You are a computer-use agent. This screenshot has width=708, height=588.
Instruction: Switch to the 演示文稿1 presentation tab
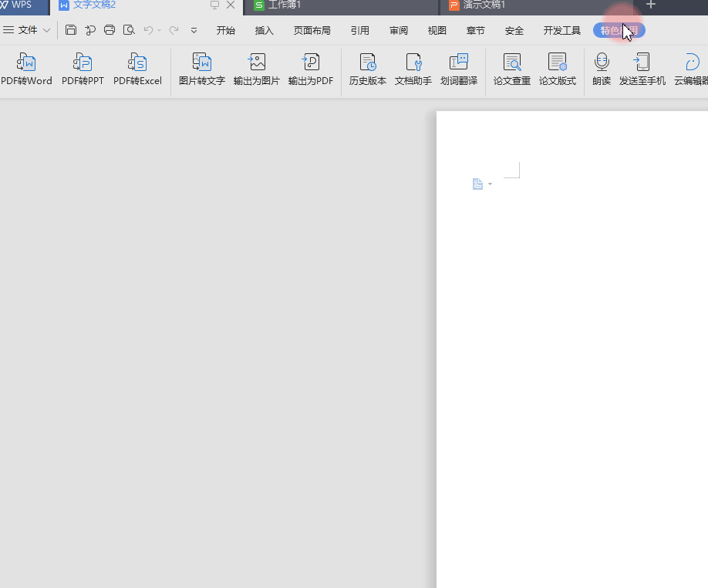pos(535,6)
